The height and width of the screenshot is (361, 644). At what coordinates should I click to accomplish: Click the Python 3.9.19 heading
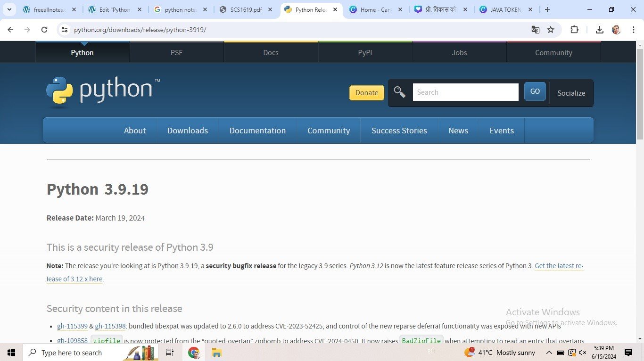(x=98, y=189)
